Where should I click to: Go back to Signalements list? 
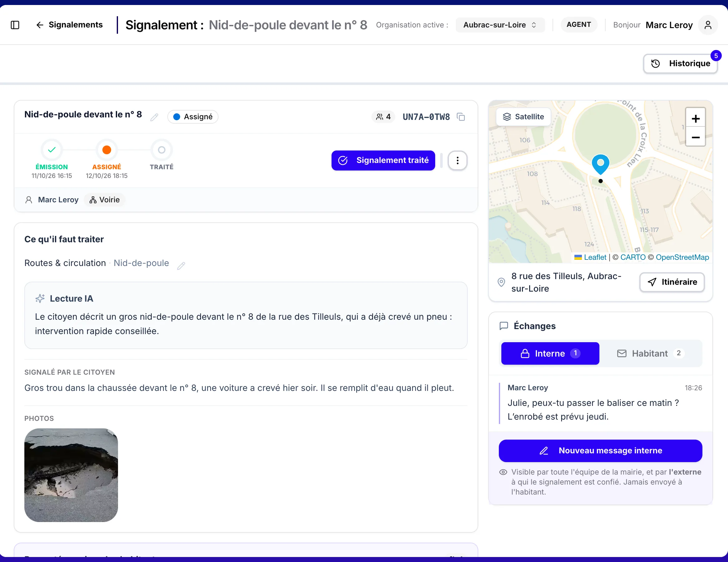point(69,25)
